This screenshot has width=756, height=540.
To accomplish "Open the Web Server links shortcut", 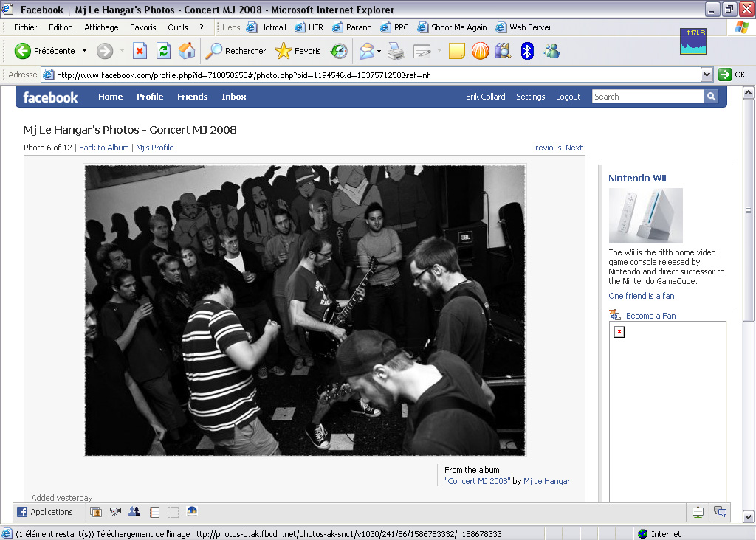I will [x=523, y=27].
